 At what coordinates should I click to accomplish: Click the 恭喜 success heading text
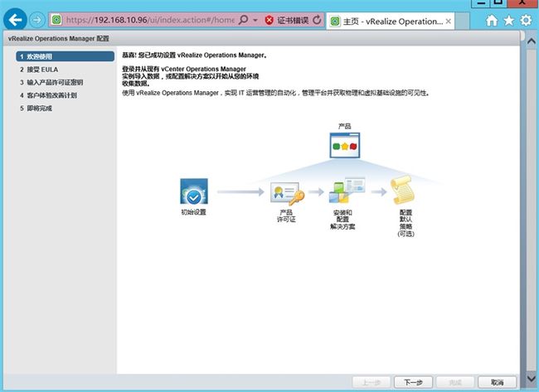[195, 55]
